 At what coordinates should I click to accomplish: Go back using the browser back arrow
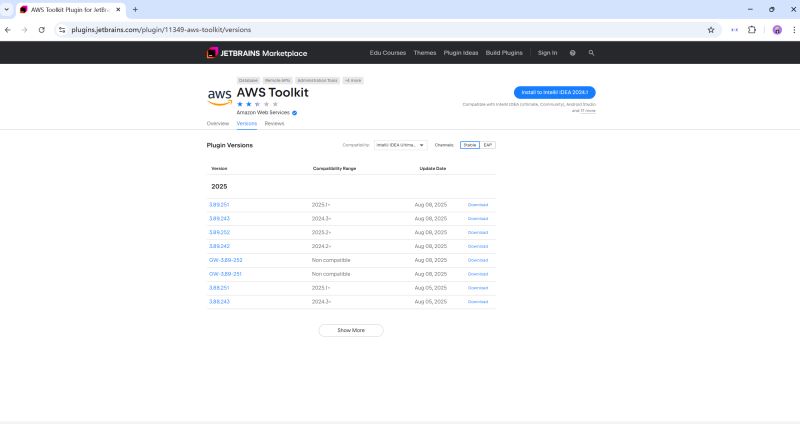[x=8, y=30]
